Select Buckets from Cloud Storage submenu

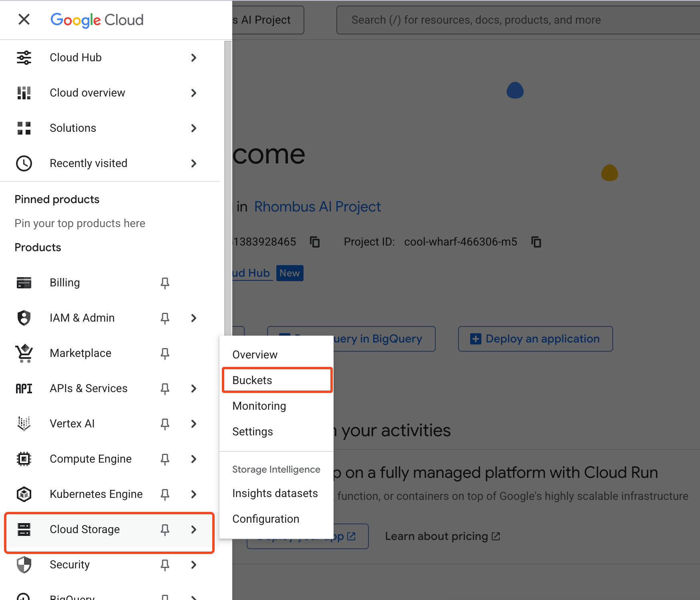point(252,380)
